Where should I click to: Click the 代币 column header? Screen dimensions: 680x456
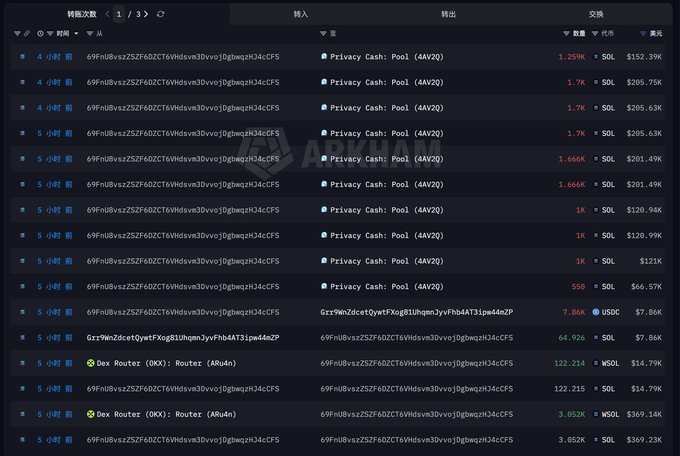click(x=608, y=33)
